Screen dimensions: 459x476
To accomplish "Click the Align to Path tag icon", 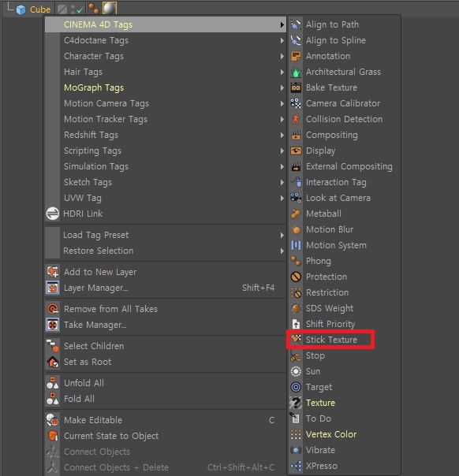I will coord(296,24).
